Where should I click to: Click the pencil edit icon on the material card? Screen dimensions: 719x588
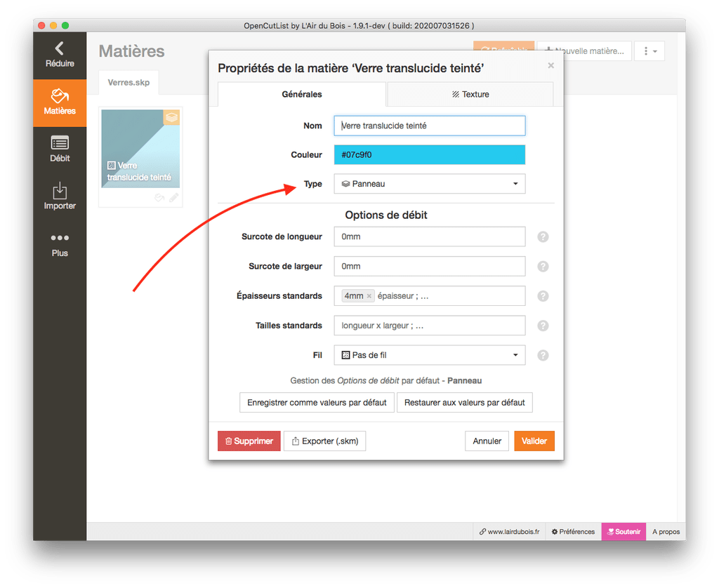(x=174, y=198)
